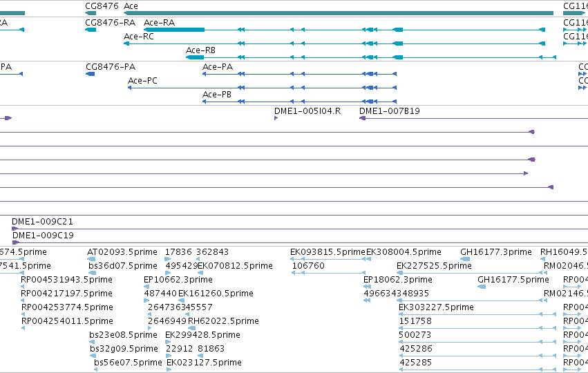Select the 362843 feature label
The width and height of the screenshot is (588, 373).
[x=212, y=252]
